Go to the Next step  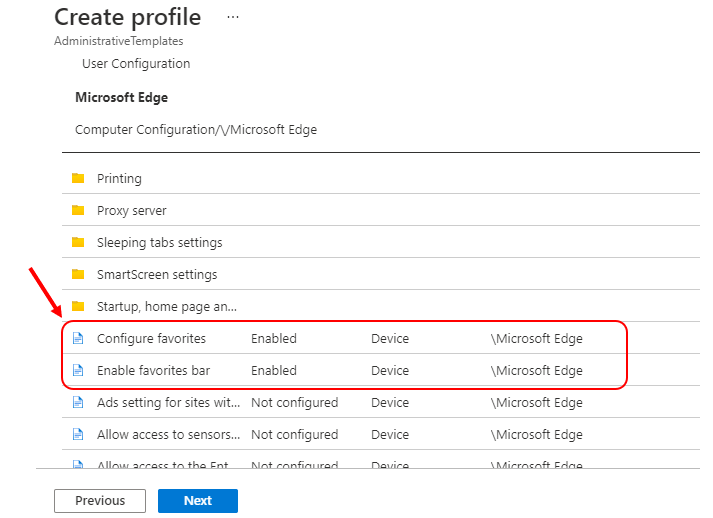[198, 501]
